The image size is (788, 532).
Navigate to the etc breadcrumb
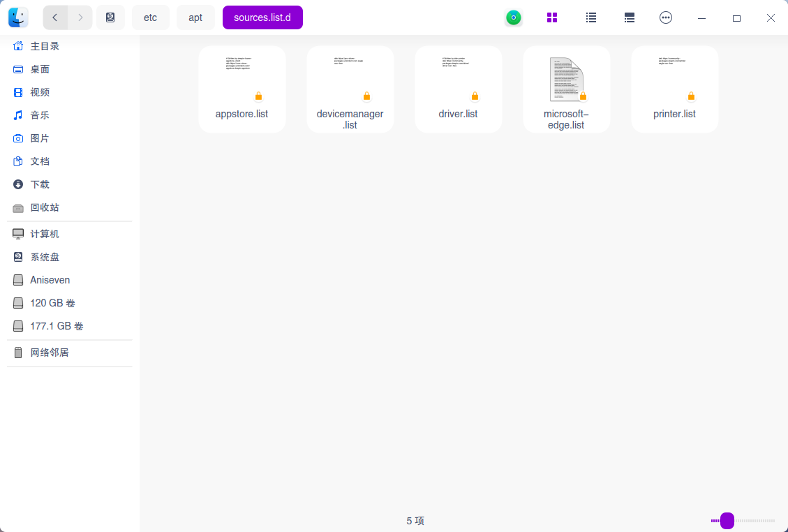(150, 17)
